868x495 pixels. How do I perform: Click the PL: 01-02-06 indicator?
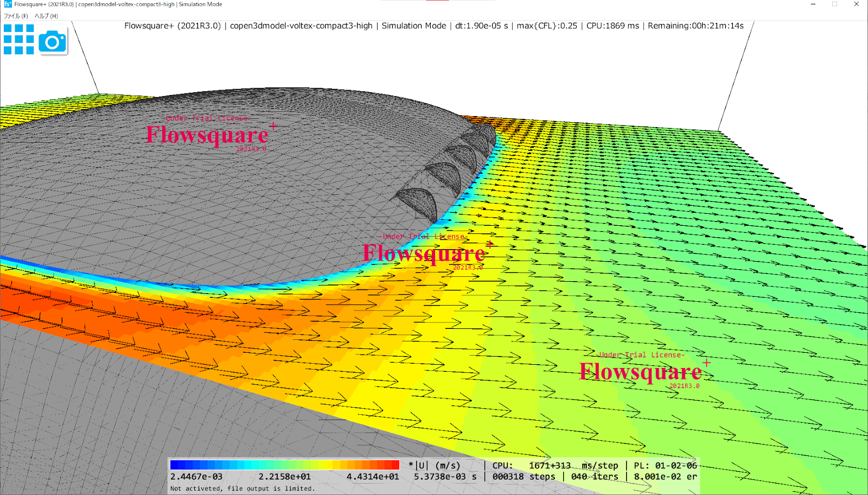click(666, 466)
